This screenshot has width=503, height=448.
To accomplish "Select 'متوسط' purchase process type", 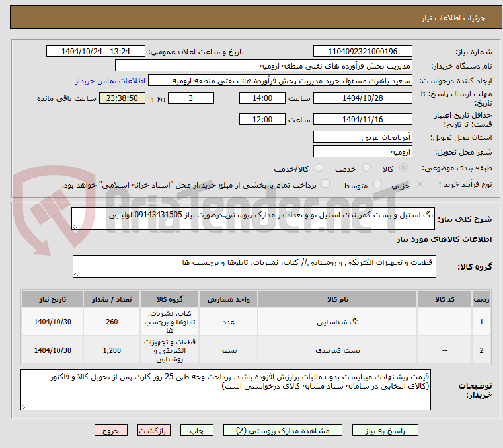I will pos(379,185).
